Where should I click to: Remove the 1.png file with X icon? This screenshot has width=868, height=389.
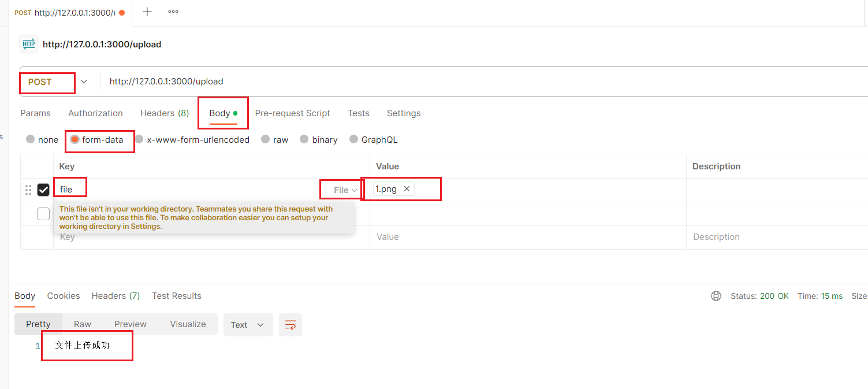(x=407, y=189)
